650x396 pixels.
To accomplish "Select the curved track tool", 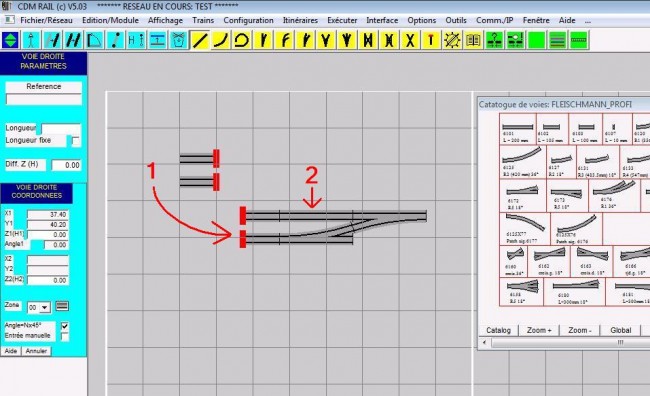I will pyautogui.click(x=221, y=40).
